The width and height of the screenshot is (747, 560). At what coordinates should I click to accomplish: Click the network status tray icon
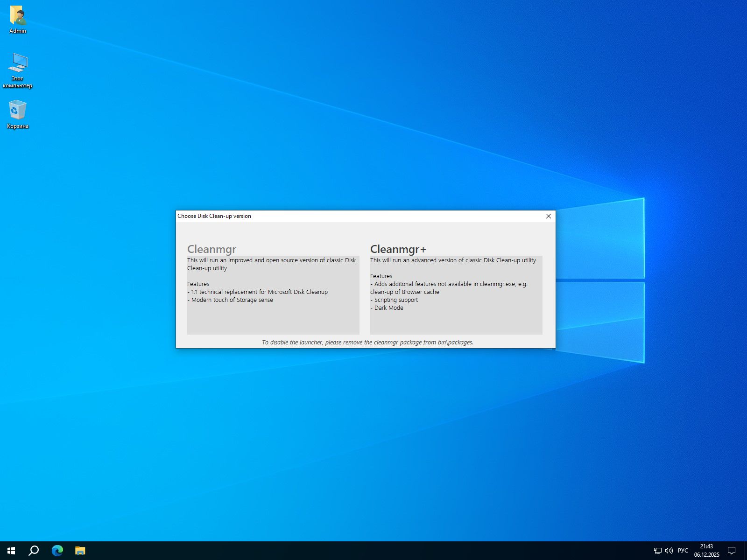point(657,551)
